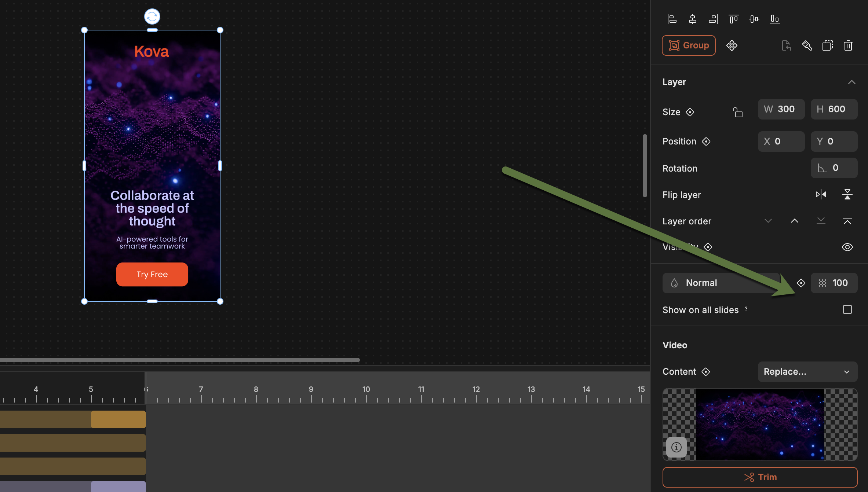868x492 pixels.
Task: Click the duplicate layer icon
Action: (827, 45)
